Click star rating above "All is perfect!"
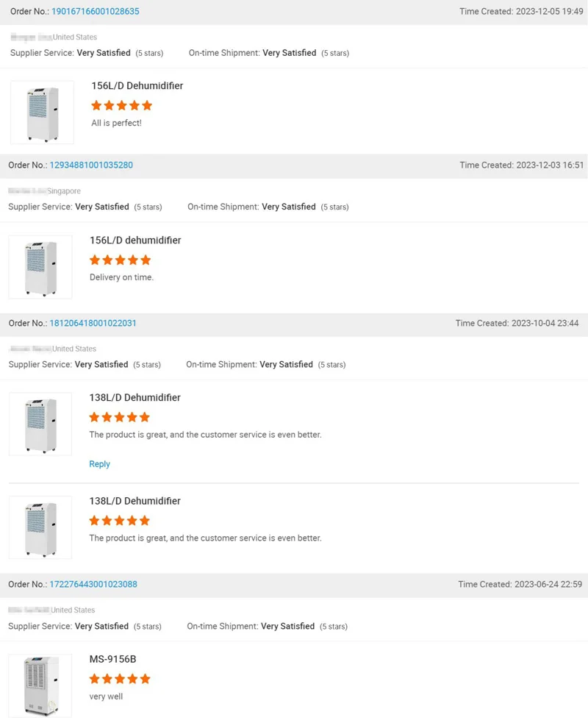 [122, 105]
